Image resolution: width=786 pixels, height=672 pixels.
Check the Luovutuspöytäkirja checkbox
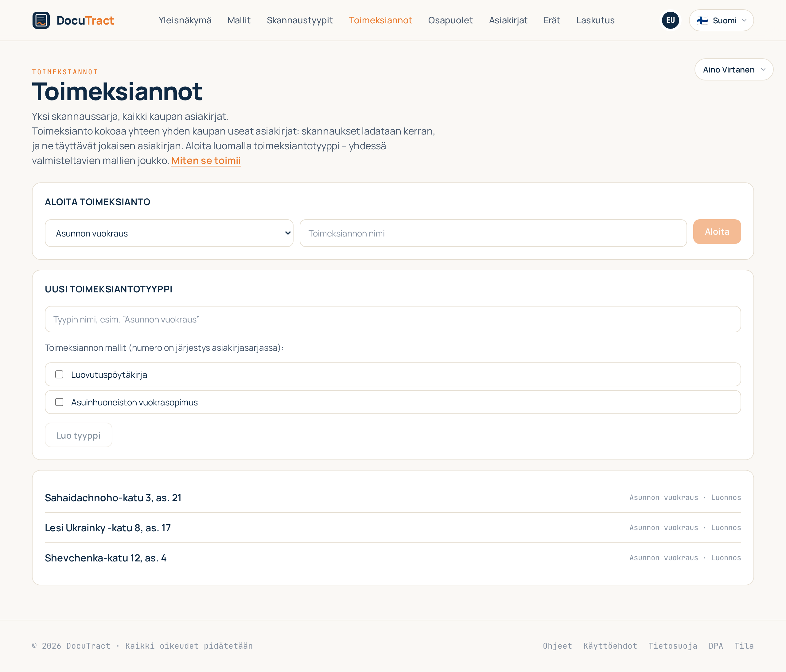point(59,374)
